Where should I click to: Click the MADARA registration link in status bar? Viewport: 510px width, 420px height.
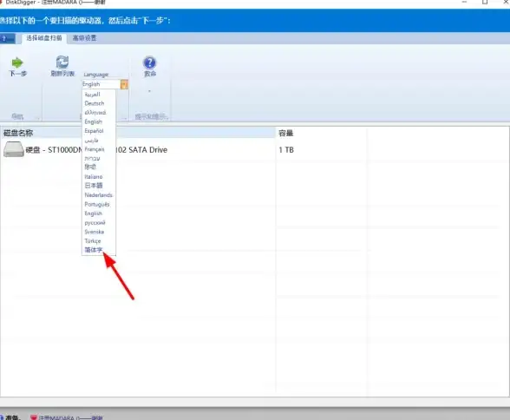71,417
